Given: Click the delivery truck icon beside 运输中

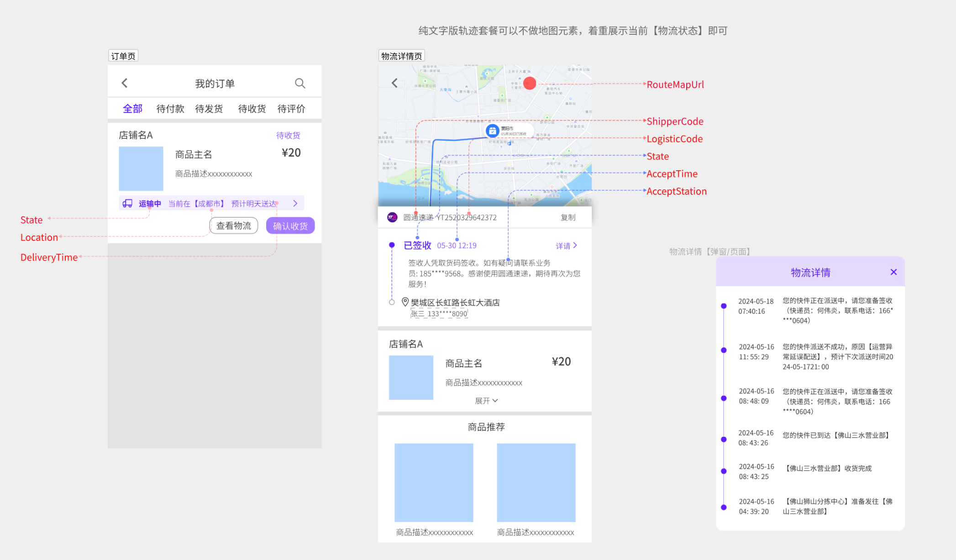Looking at the screenshot, I should tap(127, 204).
